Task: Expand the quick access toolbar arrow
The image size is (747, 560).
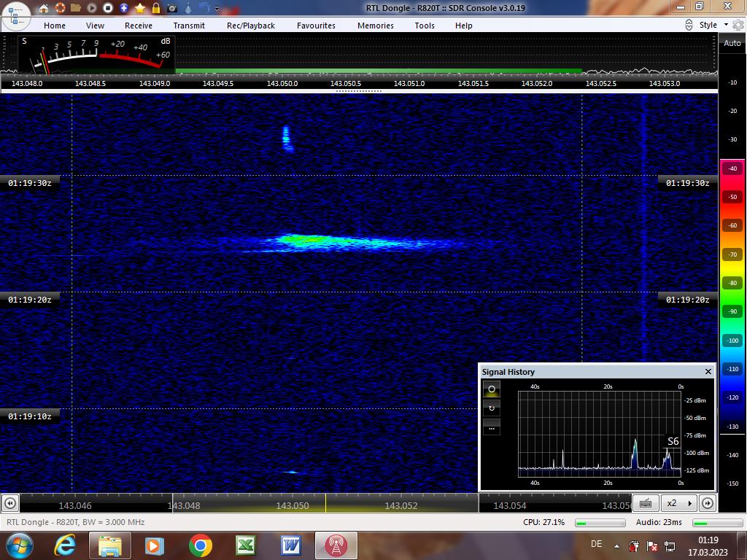Action: (217, 9)
